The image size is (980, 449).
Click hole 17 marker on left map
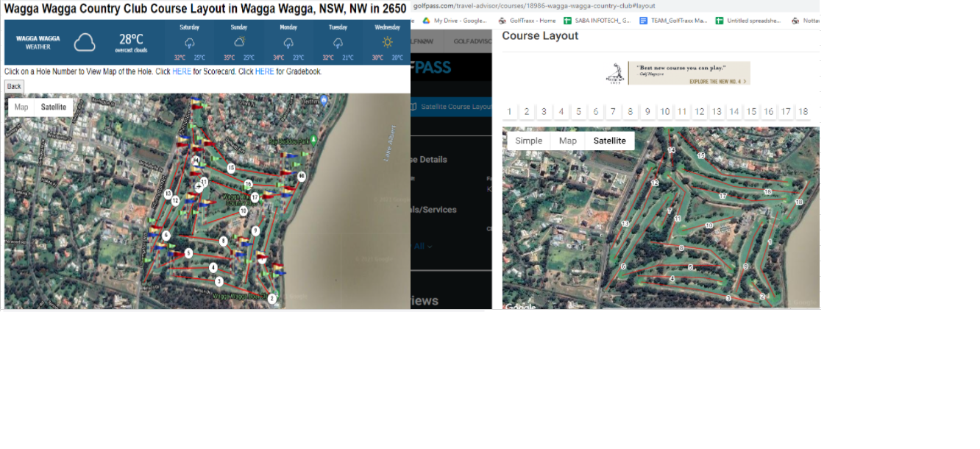255,197
